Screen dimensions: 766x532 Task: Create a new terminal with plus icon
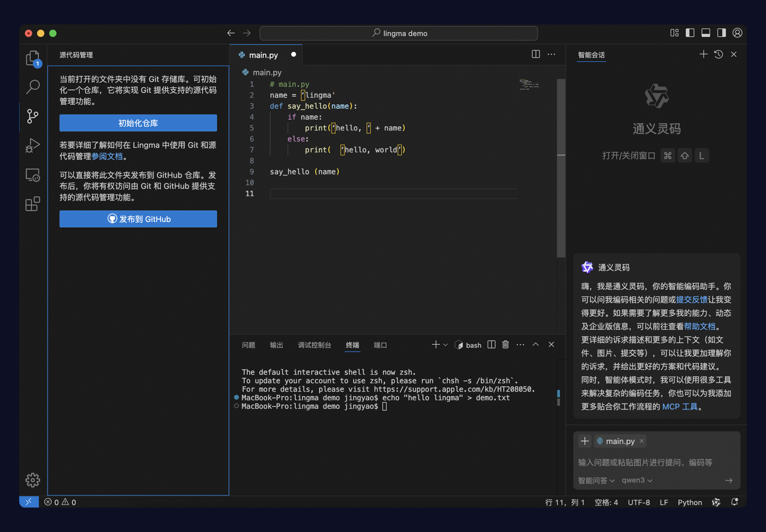[436, 345]
